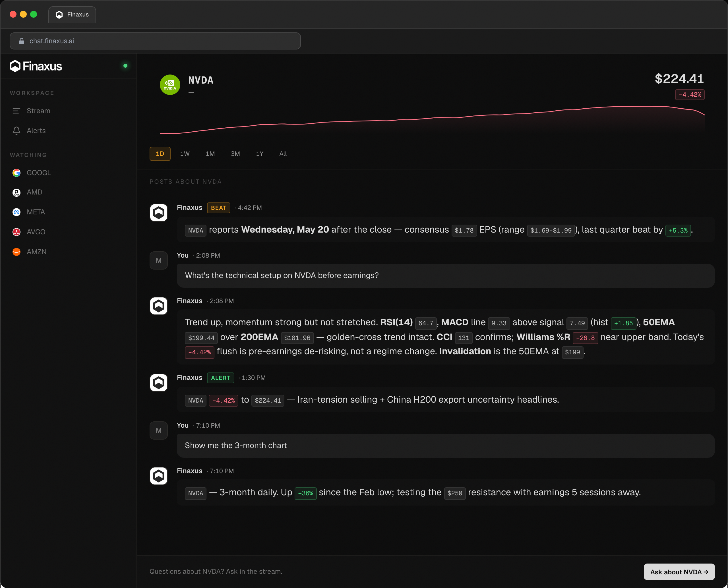728x588 pixels.
Task: Click the Williams %R -26.8 chip
Action: click(585, 338)
